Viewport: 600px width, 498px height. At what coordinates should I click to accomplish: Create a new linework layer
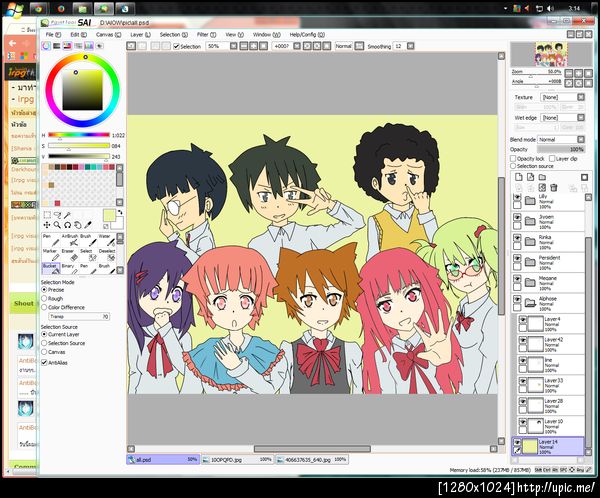point(530,177)
